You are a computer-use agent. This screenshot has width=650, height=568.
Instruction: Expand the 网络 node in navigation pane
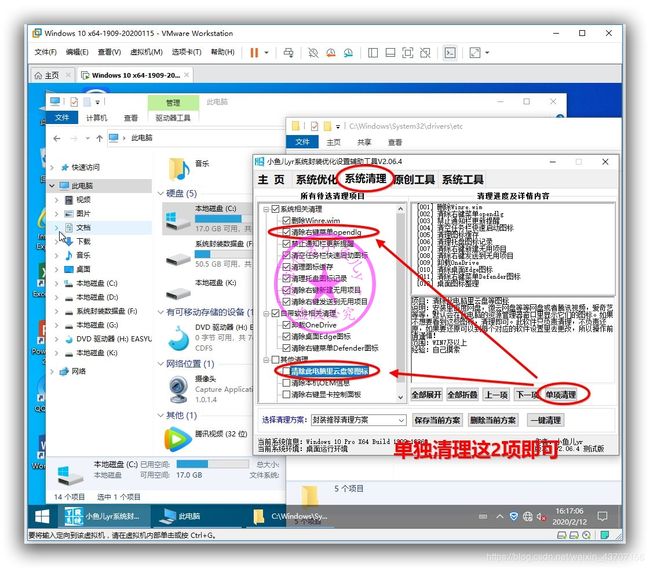[52, 371]
